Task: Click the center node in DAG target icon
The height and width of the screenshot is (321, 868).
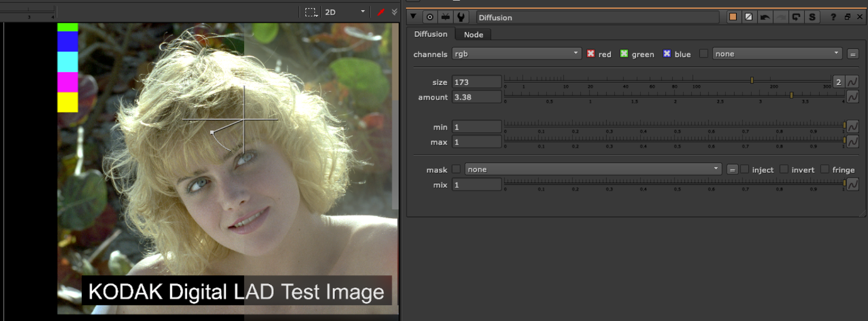Action: tap(430, 17)
